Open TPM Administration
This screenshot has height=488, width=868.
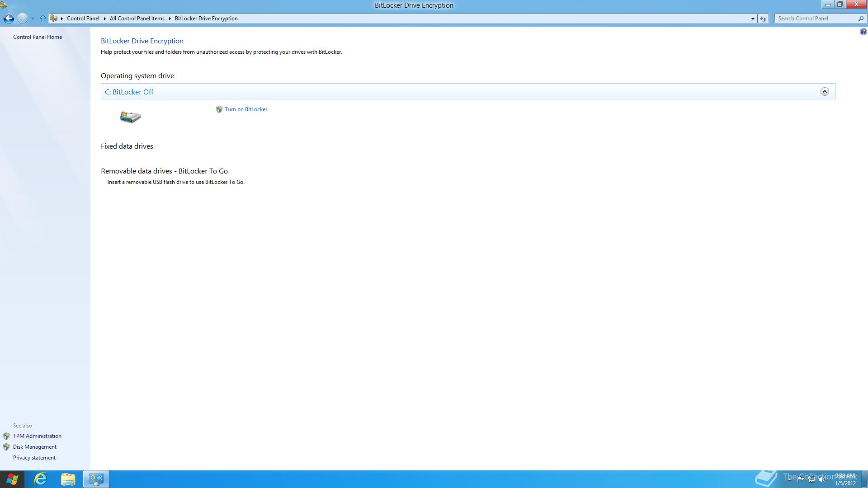point(37,436)
